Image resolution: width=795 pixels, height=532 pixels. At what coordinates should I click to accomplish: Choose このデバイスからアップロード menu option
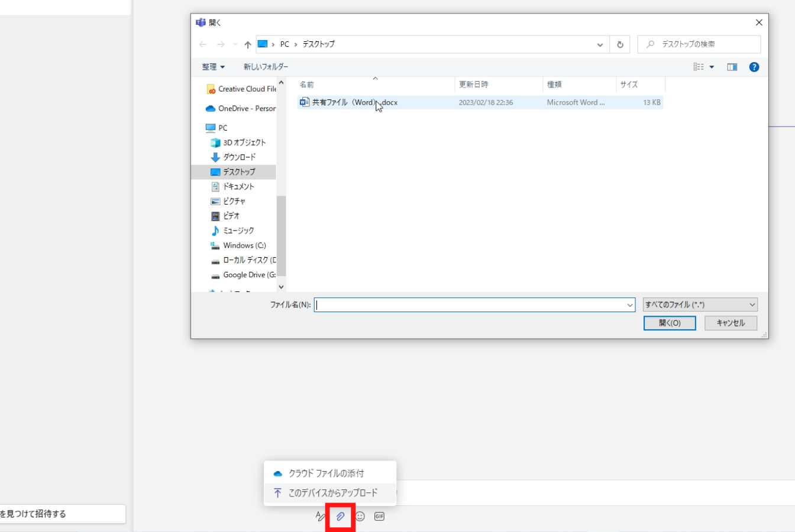point(332,493)
